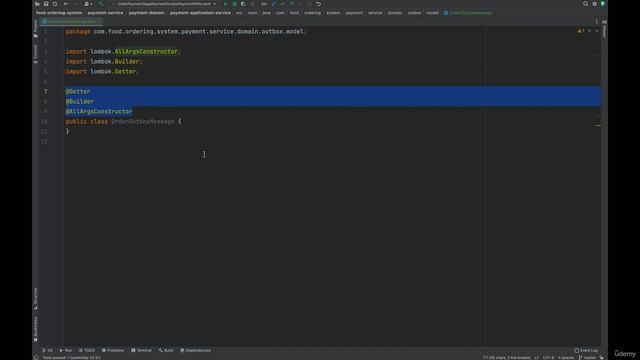
Task: Click the lombok.Getter import line
Action: pyautogui.click(x=102, y=71)
